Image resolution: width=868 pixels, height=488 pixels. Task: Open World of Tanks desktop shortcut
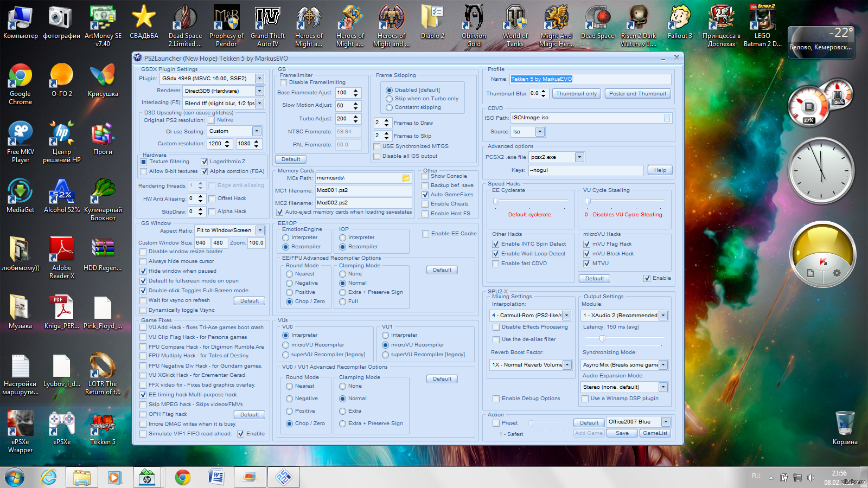pos(515,25)
